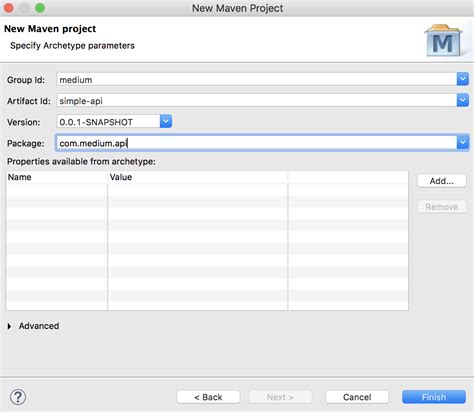
Task: Open the Package dropdown arrow
Action: click(463, 143)
